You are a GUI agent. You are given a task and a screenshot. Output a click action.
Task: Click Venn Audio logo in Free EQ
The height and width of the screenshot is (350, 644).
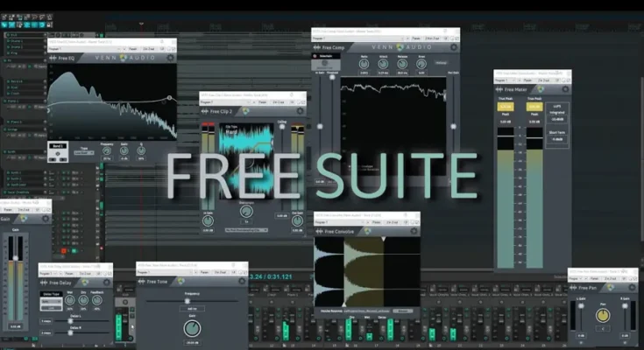click(x=124, y=58)
